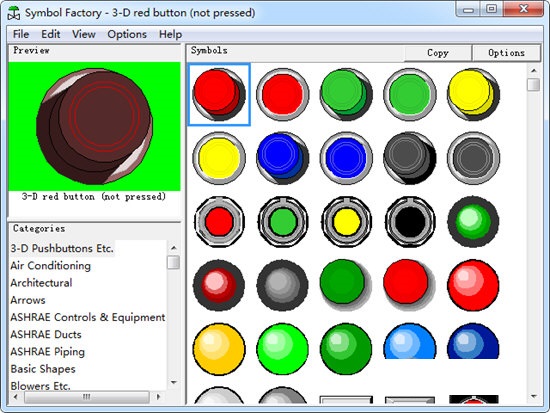Click the Symbol Factory title bar icon
This screenshot has height=413, width=550.
14,13
